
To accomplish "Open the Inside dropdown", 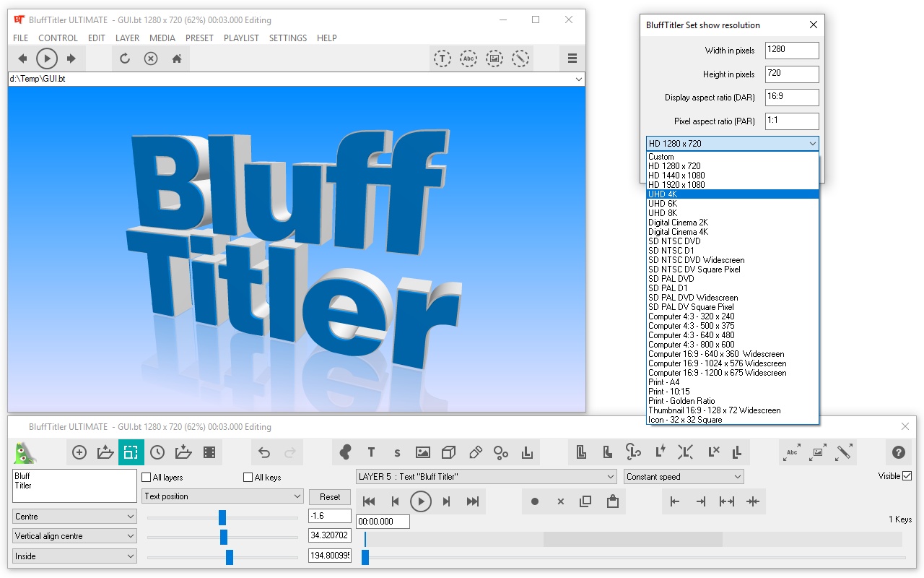I will (74, 556).
